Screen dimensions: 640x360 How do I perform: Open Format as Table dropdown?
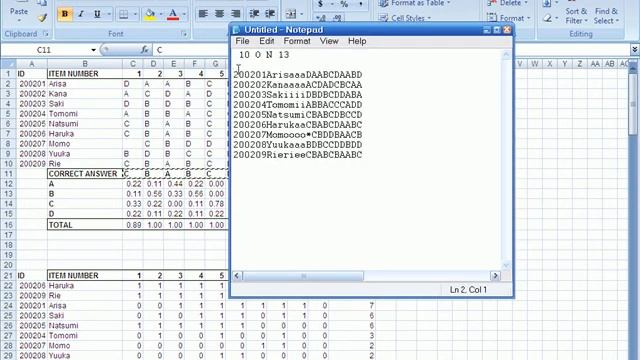pyautogui.click(x=414, y=4)
